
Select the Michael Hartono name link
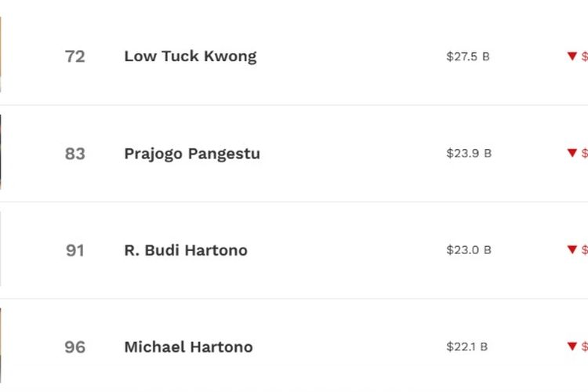pos(188,347)
